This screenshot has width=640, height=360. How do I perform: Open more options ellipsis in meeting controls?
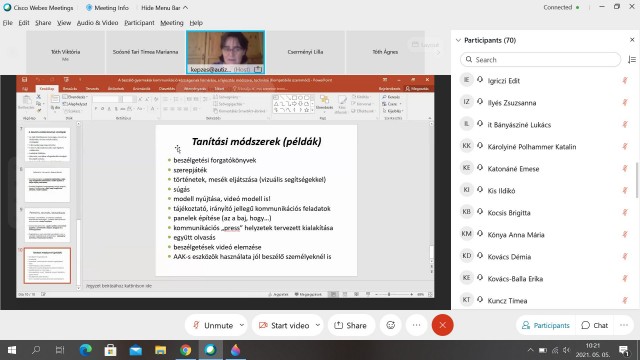point(416,325)
